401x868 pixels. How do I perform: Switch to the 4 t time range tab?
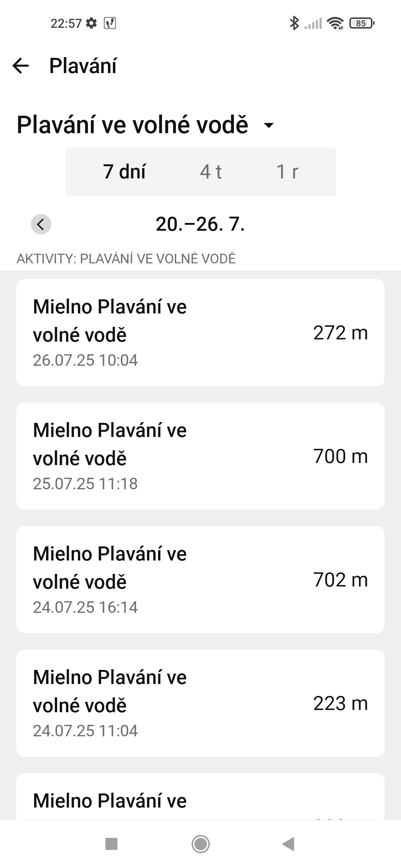click(x=211, y=172)
